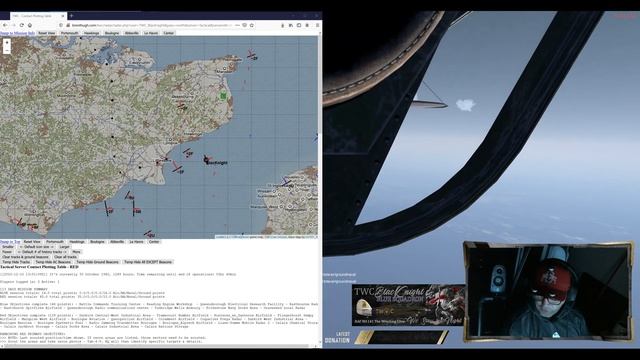Reload the contact plotting table page
The width and height of the screenshot is (640, 360).
pyautogui.click(x=22, y=25)
